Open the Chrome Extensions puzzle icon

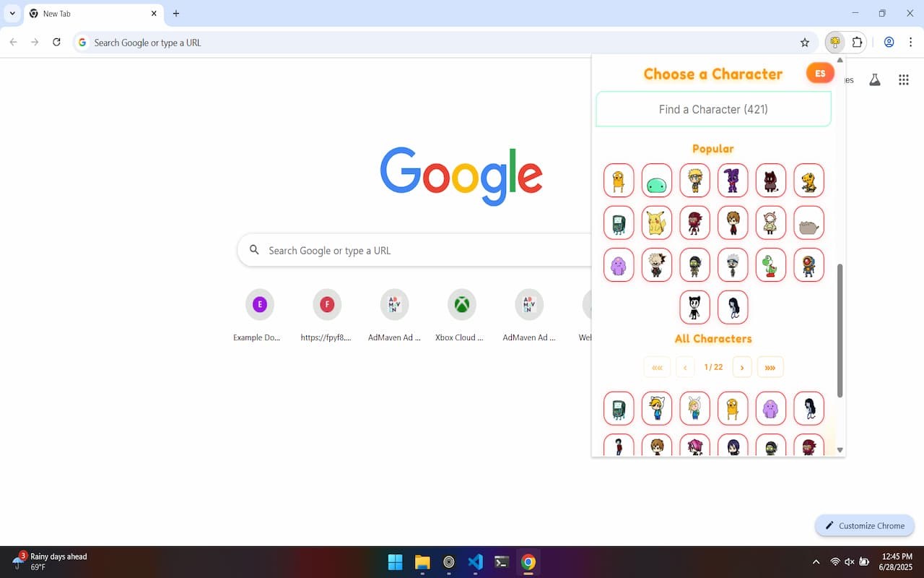point(857,43)
